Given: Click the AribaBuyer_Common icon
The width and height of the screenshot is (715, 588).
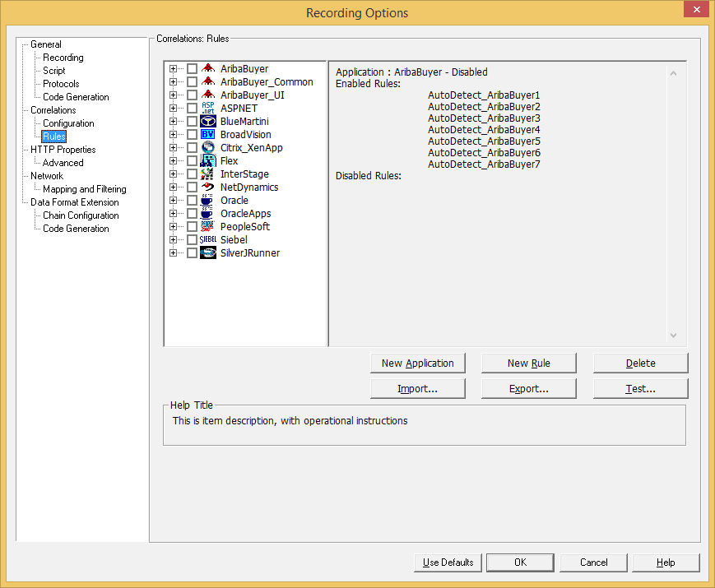Looking at the screenshot, I should coord(208,82).
